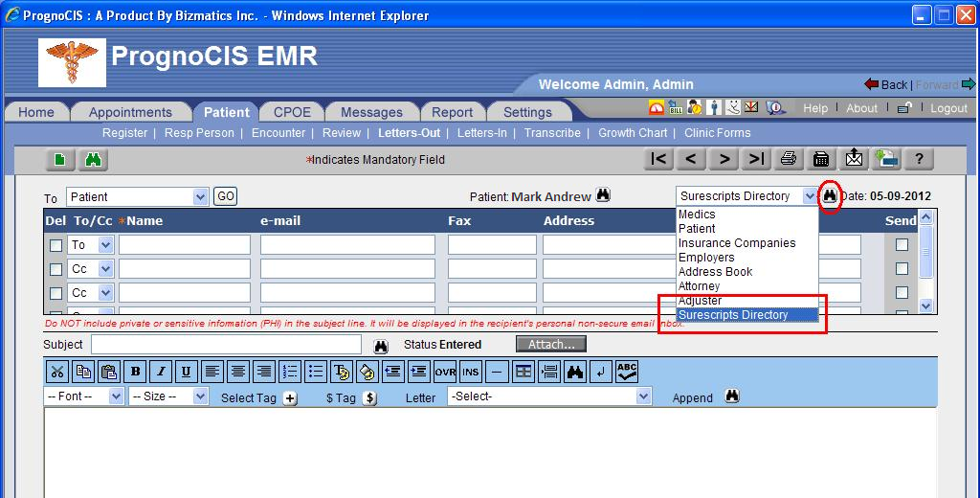Click the stethoscope icon in header

click(x=732, y=107)
